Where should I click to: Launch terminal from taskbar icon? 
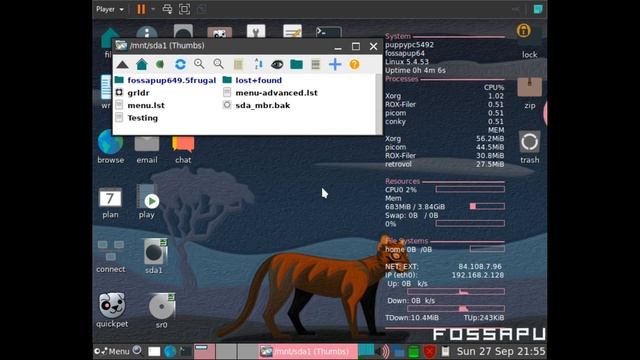coord(185,351)
